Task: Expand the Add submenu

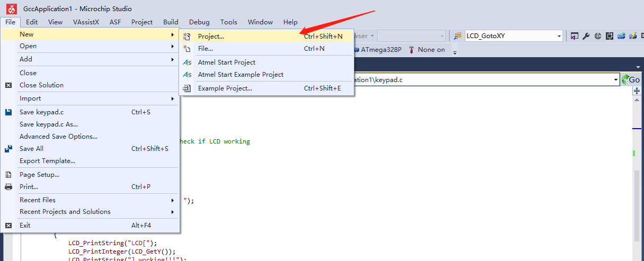Action: (x=90, y=59)
